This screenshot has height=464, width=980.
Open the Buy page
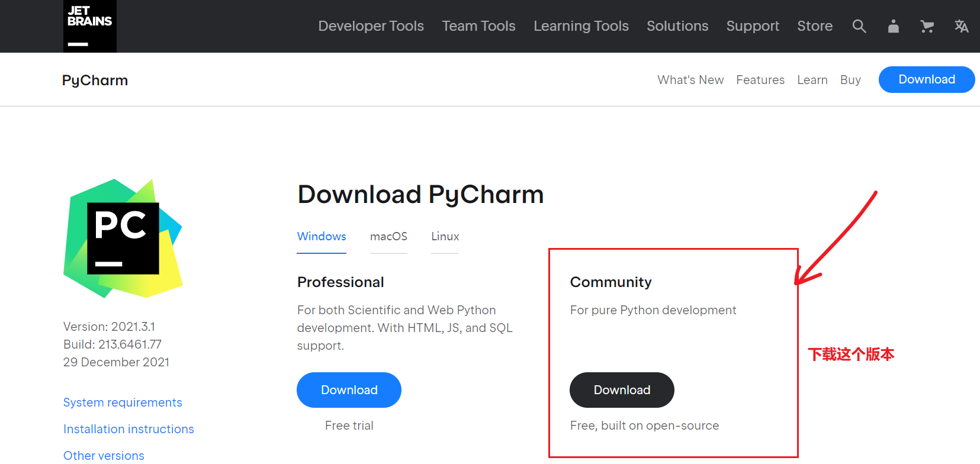(x=850, y=80)
